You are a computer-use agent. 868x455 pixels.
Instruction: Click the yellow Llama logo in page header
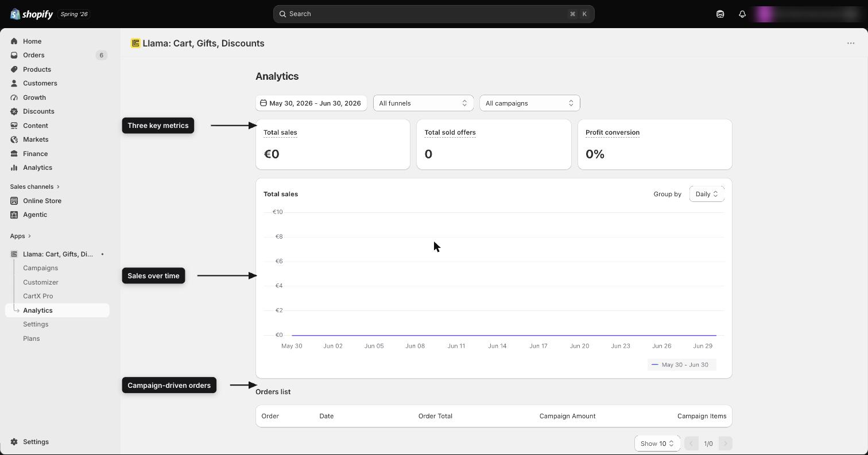click(x=135, y=43)
